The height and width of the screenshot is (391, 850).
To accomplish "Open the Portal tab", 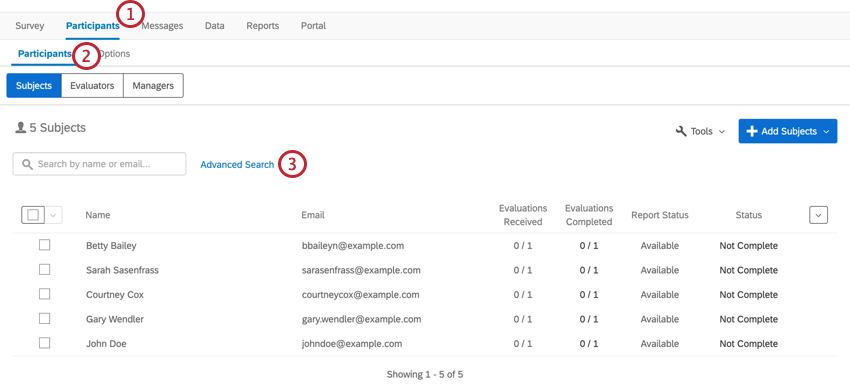I will [x=313, y=25].
